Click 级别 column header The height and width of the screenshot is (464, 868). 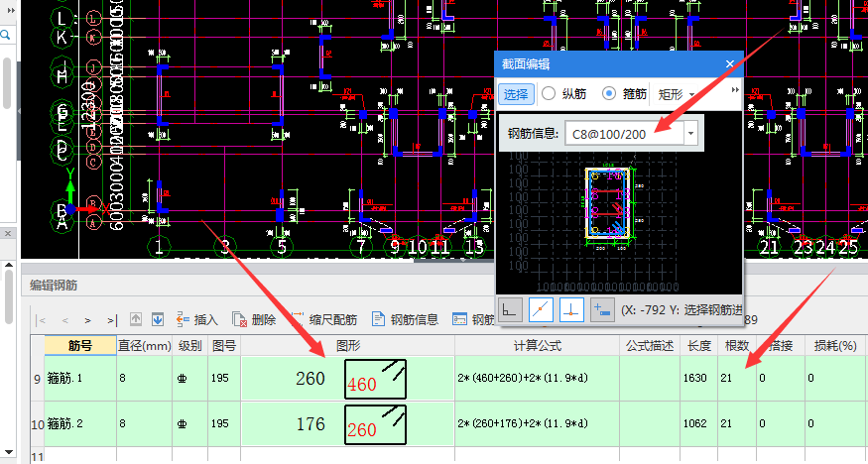[x=189, y=346]
